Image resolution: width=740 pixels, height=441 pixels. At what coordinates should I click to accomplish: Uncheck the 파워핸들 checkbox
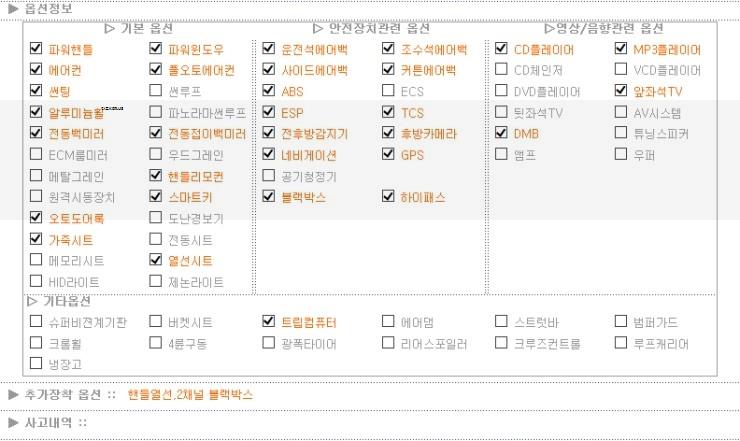click(x=37, y=49)
